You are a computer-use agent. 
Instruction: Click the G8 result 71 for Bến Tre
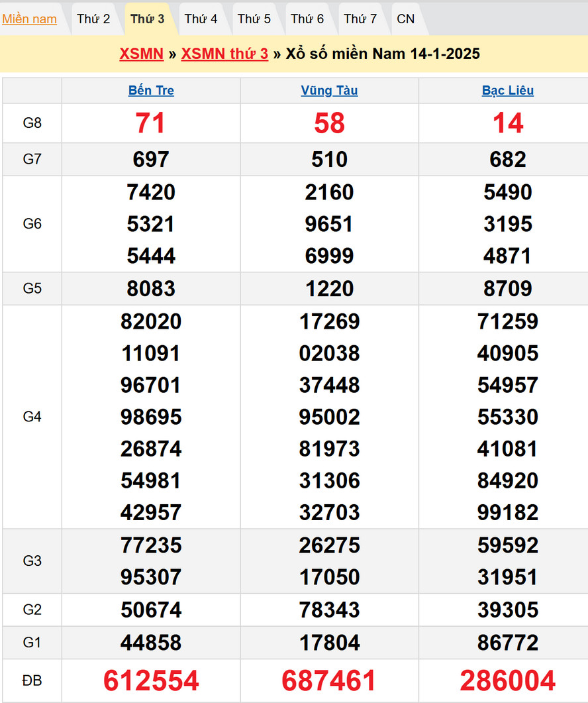click(150, 123)
